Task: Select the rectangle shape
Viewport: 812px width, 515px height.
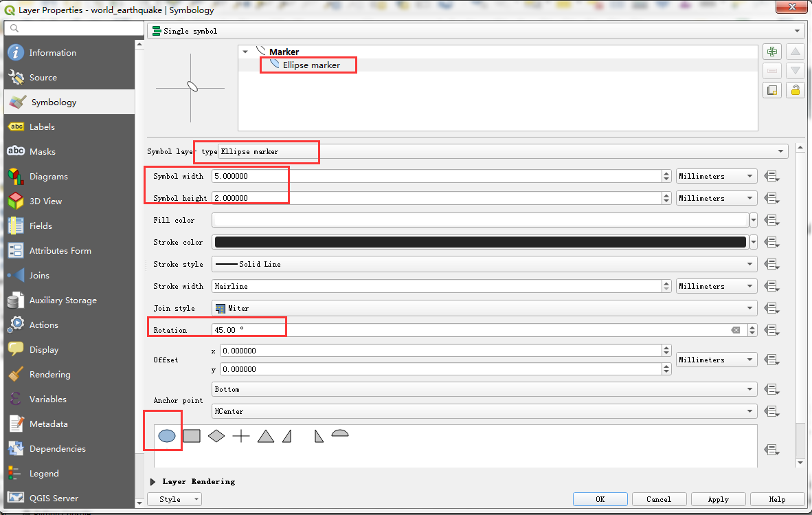Action: click(192, 436)
